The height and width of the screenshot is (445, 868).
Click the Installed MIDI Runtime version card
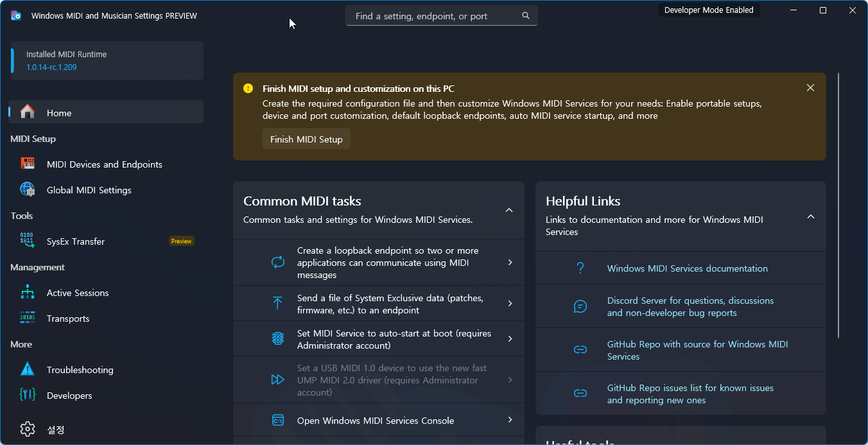(x=107, y=60)
